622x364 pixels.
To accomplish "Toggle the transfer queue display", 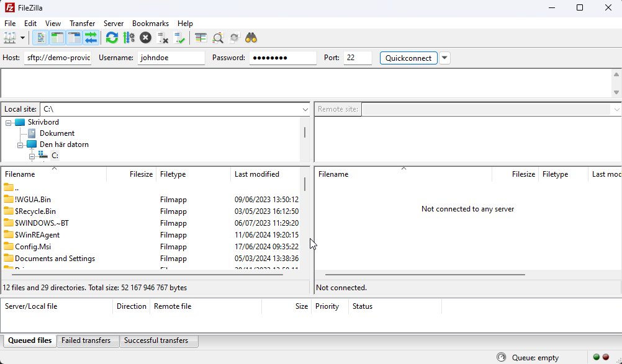I will click(91, 38).
